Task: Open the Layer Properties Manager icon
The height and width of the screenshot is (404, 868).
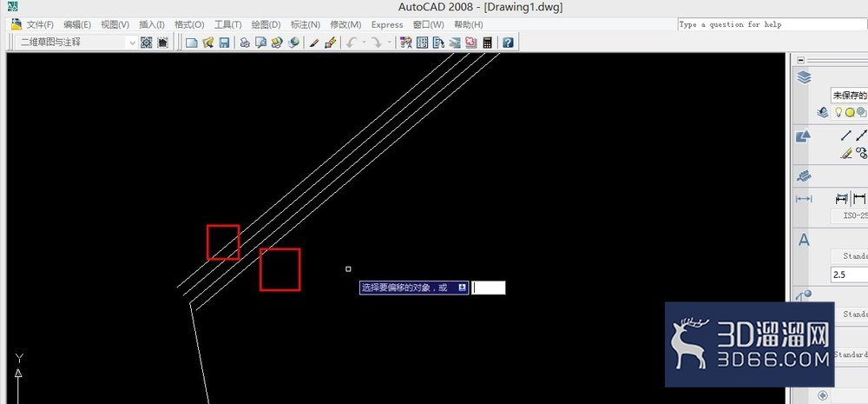Action: click(823, 112)
